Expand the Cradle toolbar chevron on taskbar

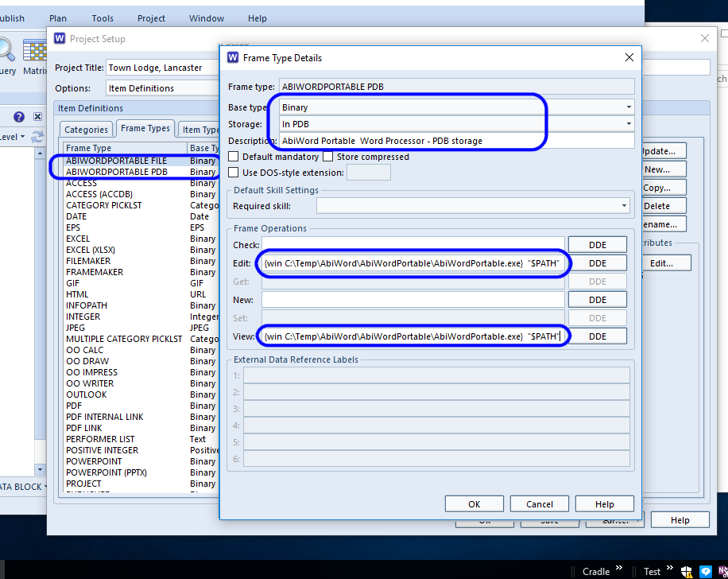[619, 568]
